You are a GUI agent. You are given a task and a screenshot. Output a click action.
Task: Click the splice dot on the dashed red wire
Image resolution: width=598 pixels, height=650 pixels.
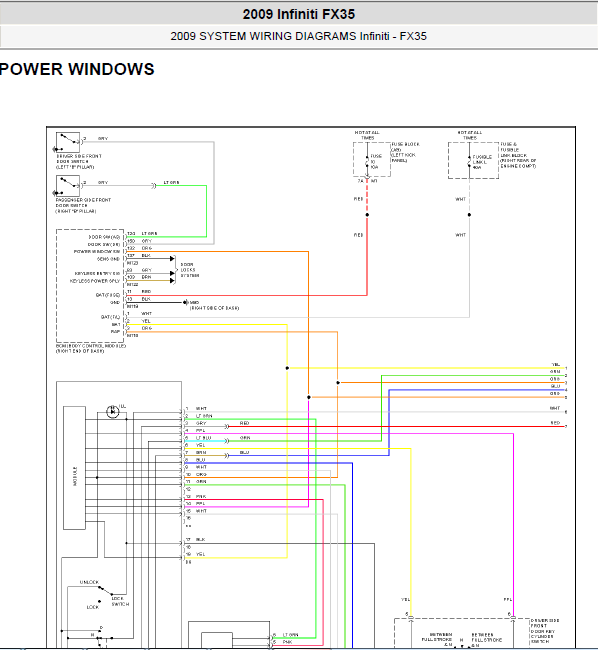pyautogui.click(x=367, y=215)
